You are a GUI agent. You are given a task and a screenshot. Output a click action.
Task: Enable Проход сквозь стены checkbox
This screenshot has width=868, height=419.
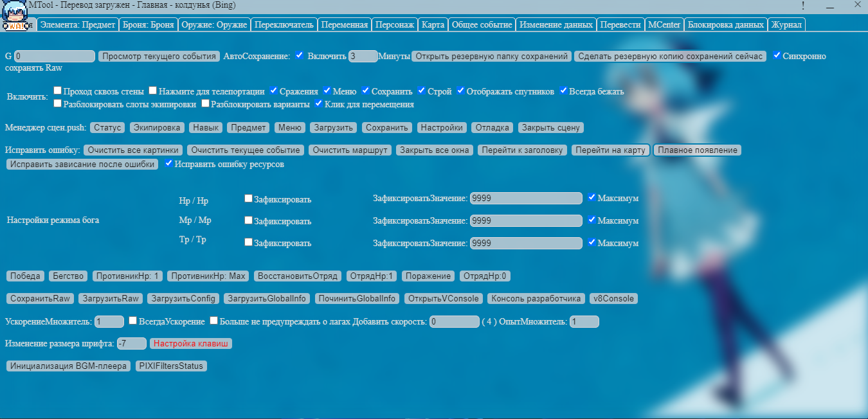tap(58, 91)
